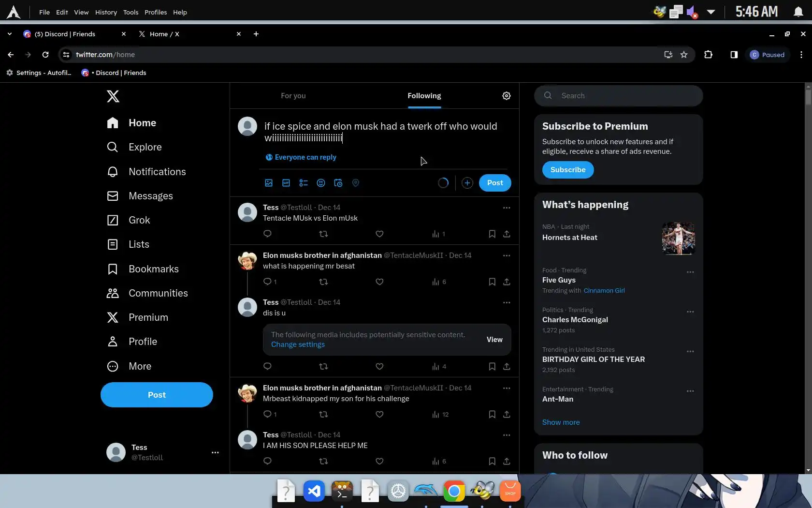Change reply setting 'Everyone can reply'
Screen dimensions: 812x508
point(301,157)
